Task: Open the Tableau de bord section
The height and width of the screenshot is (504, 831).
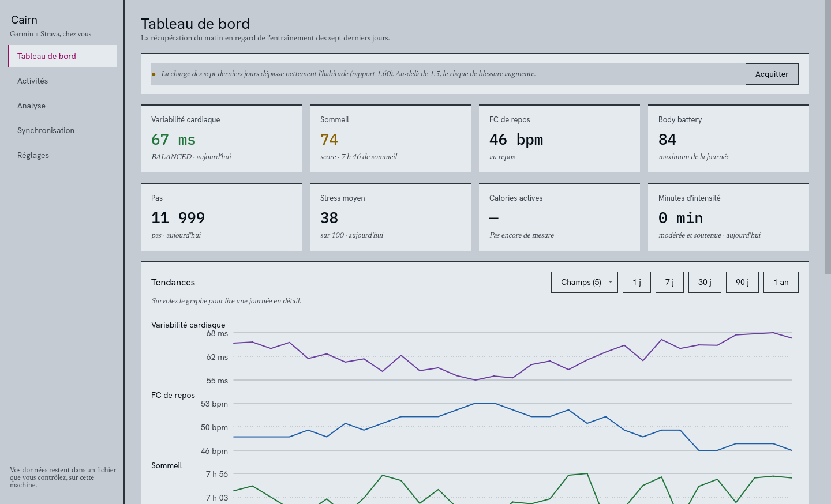Action: point(62,56)
